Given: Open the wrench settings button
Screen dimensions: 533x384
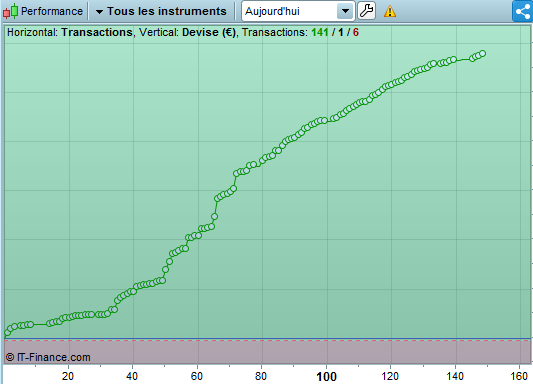Looking at the screenshot, I should 366,11.
